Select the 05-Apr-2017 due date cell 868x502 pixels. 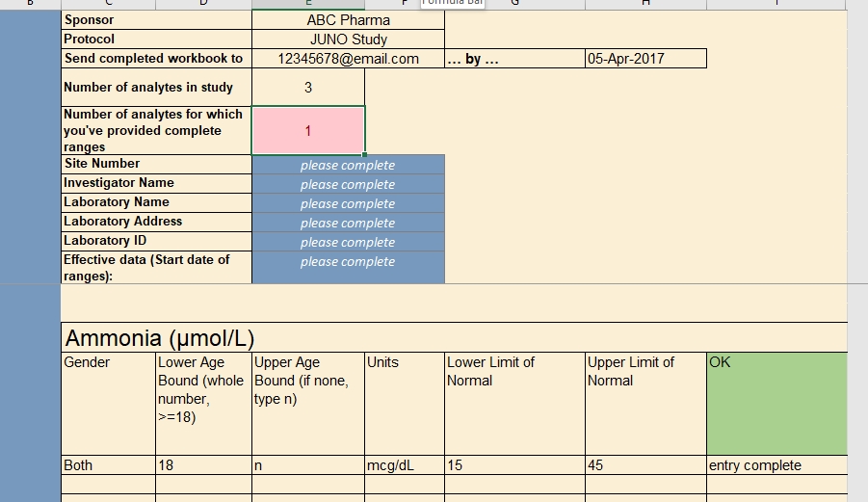645,59
